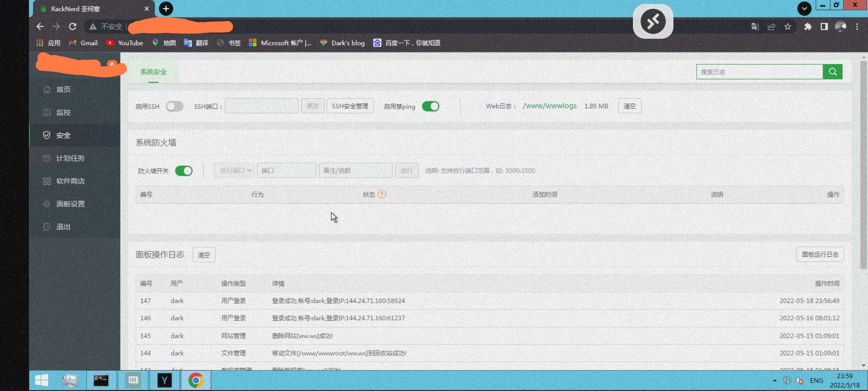
Task: Close the RackNerd tab
Action: click(x=146, y=9)
